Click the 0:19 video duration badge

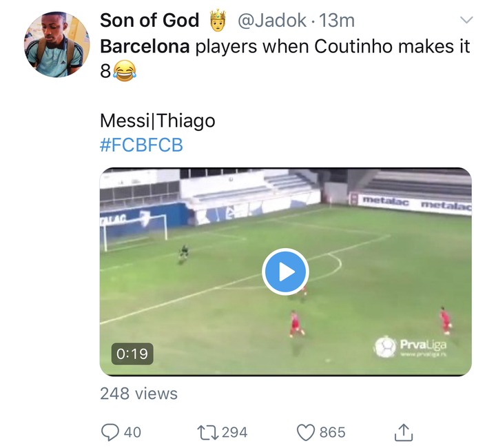point(132,354)
